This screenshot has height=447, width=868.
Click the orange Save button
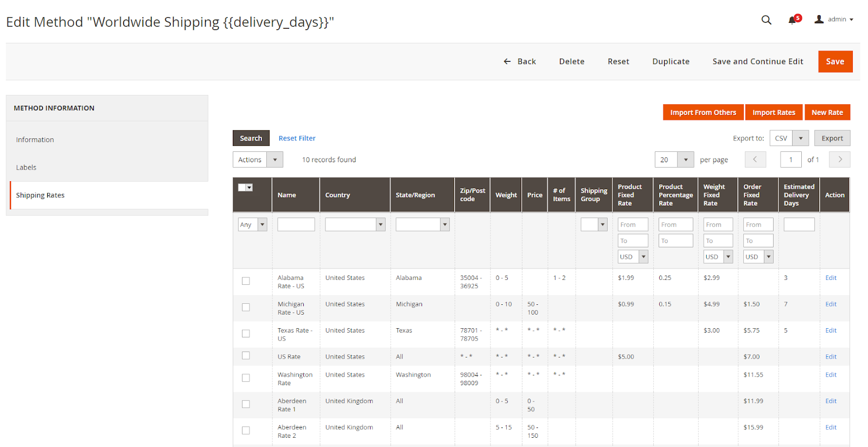coord(835,61)
